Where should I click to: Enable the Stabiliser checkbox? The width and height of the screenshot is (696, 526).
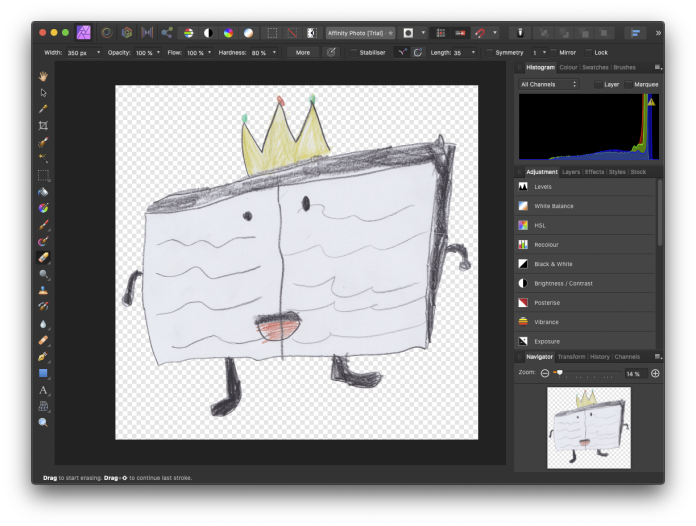coord(353,52)
